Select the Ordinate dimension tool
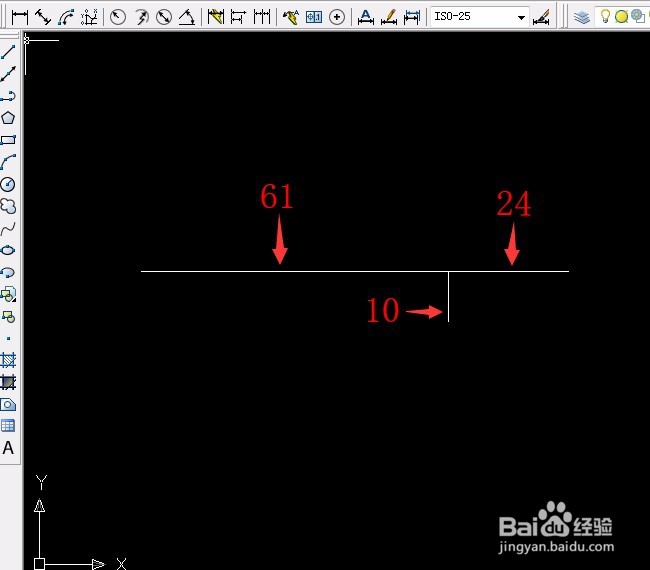 click(x=89, y=17)
